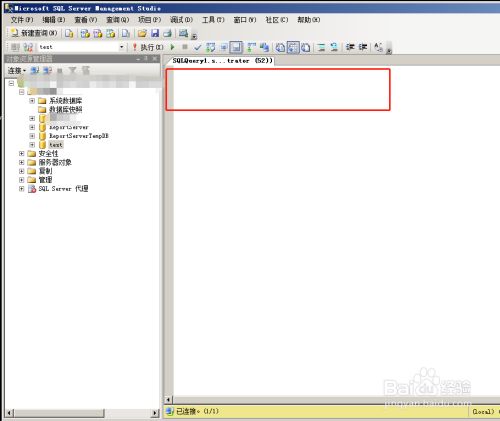Click the Object Explorer disconnect icon
500x421 pixels.
click(x=47, y=70)
